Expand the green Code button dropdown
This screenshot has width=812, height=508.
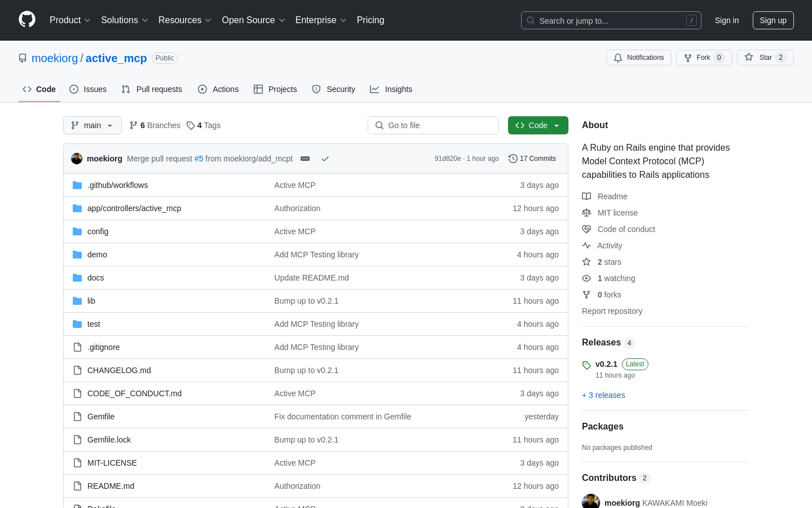tap(538, 125)
